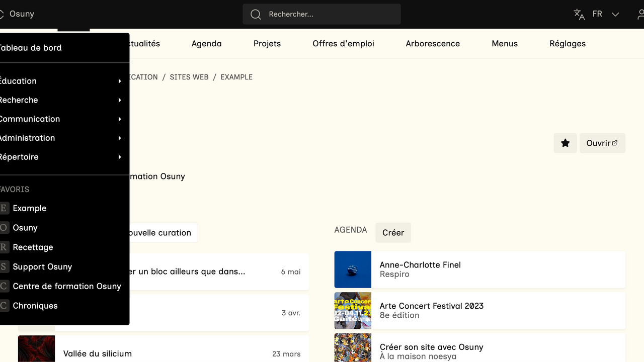Open the FR language dropdown
The image size is (644, 362).
tap(605, 14)
